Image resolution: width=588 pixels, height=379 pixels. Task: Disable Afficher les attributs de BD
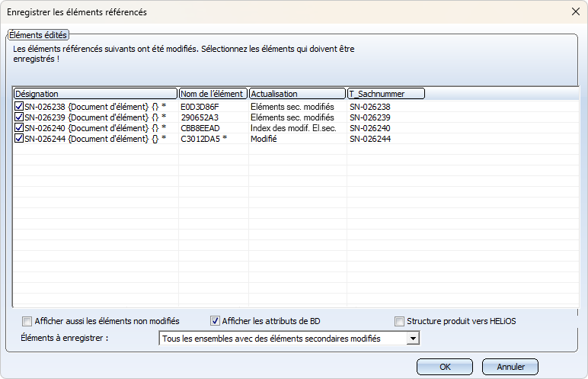pyautogui.click(x=215, y=321)
